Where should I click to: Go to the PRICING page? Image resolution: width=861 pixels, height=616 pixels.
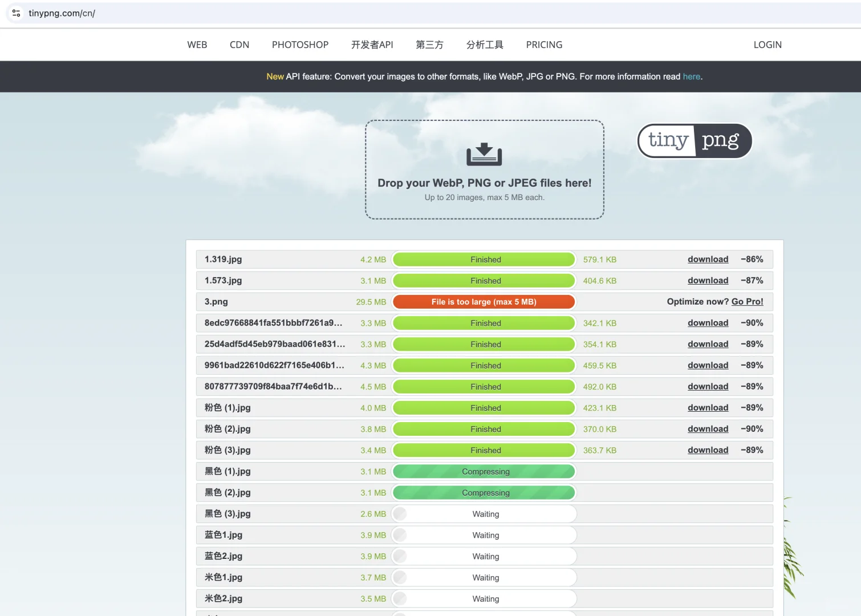[544, 44]
